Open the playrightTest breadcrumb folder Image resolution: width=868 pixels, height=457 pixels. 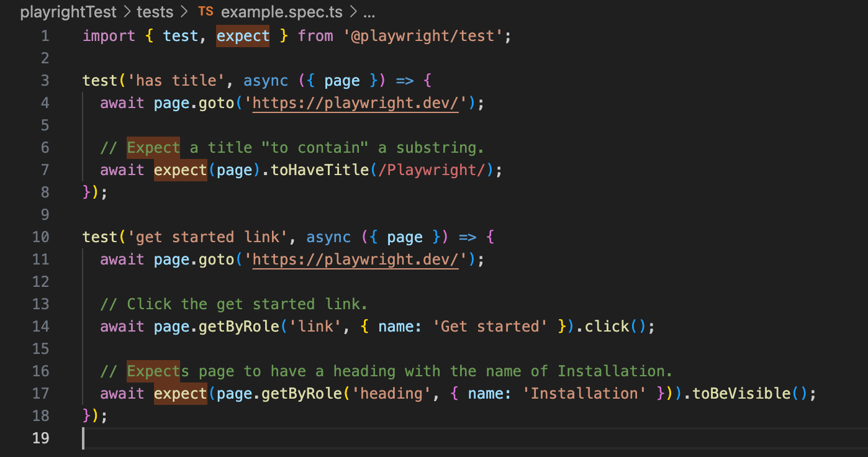pyautogui.click(x=68, y=12)
